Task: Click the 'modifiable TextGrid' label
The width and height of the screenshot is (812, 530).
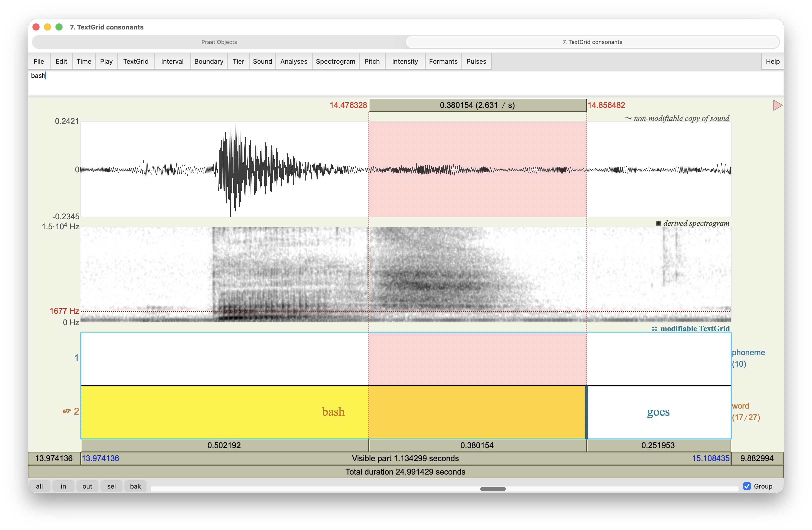Action: point(691,329)
